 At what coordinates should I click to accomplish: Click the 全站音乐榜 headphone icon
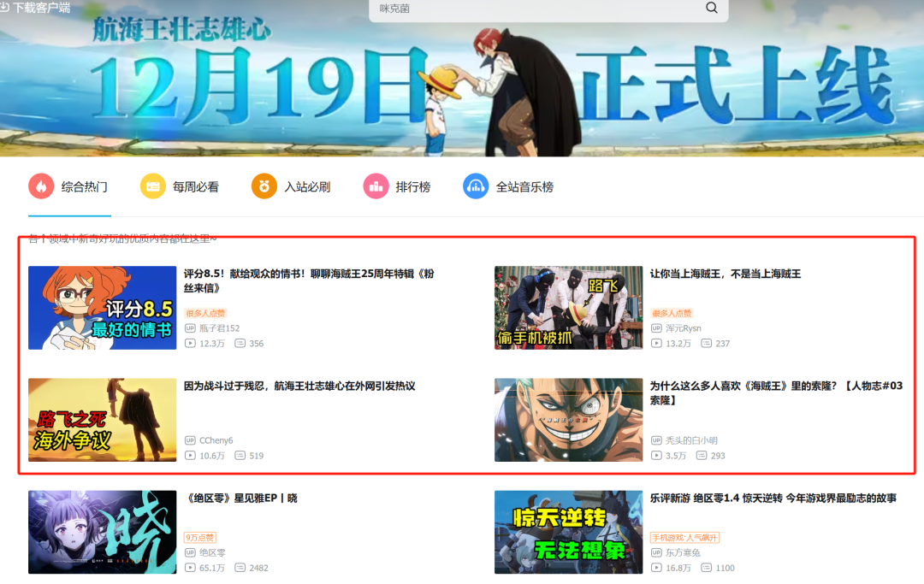(476, 186)
